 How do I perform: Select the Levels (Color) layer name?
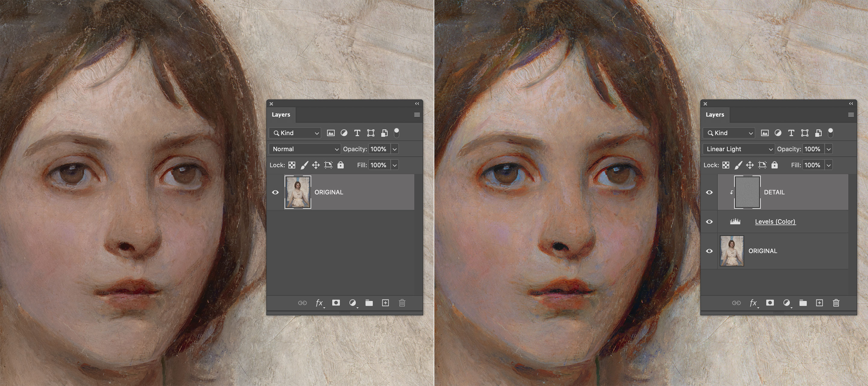775,221
